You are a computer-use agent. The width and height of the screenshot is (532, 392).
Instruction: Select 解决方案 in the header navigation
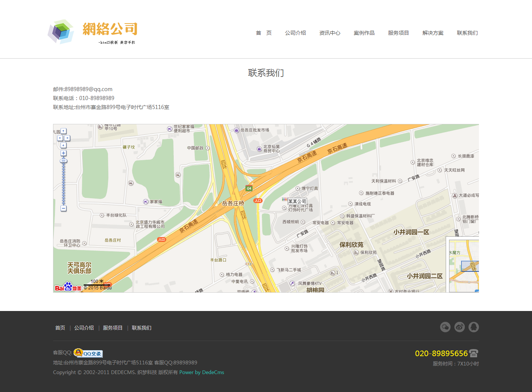click(x=433, y=33)
